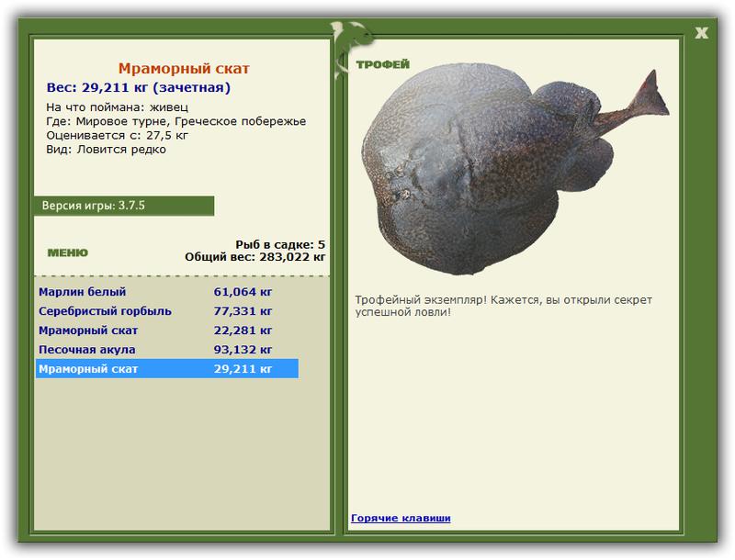
Task: Open the МЕНЮ menu
Action: click(x=68, y=252)
